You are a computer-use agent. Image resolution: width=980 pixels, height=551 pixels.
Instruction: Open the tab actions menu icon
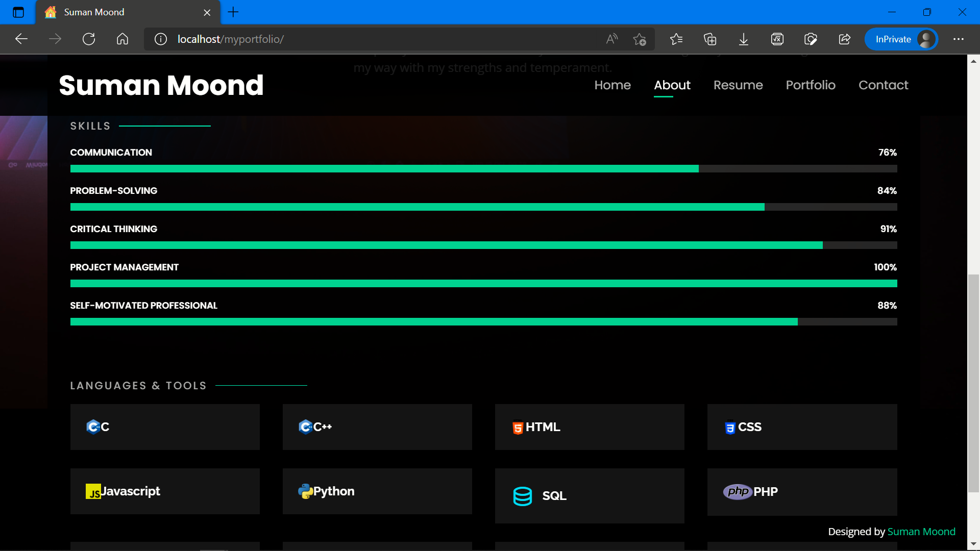coord(18,12)
